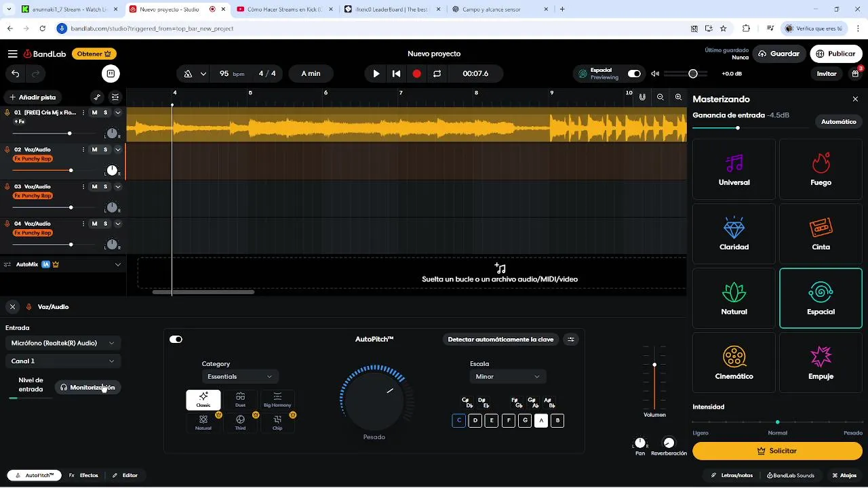Open the Canal 1 dropdown
Screen dimensions: 868x488
point(63,361)
